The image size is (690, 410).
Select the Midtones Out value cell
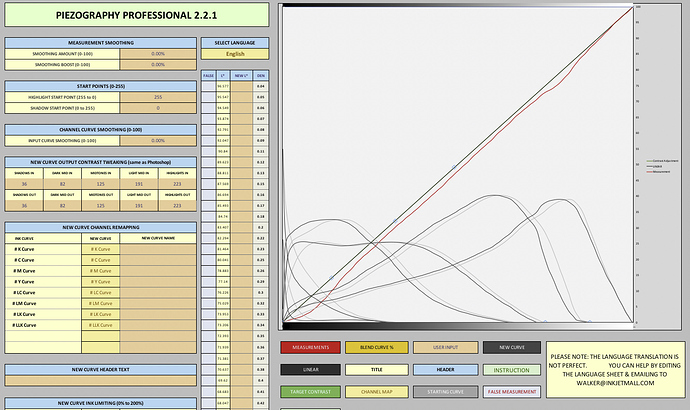click(x=100, y=205)
